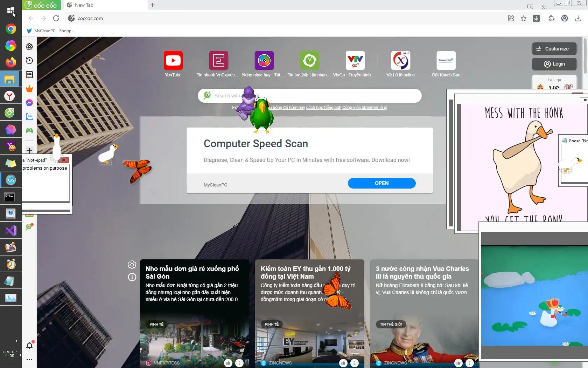This screenshot has height=368, width=588.
Task: Open the share page icon in address bar
Action: [511, 18]
